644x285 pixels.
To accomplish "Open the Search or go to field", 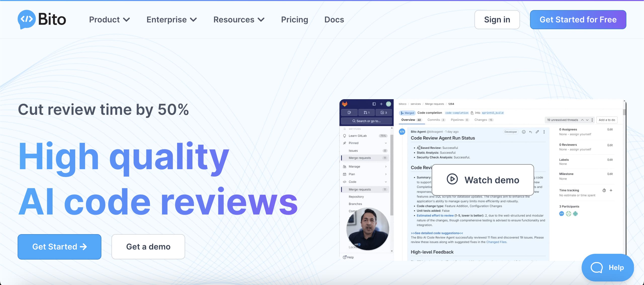I will pyautogui.click(x=366, y=121).
